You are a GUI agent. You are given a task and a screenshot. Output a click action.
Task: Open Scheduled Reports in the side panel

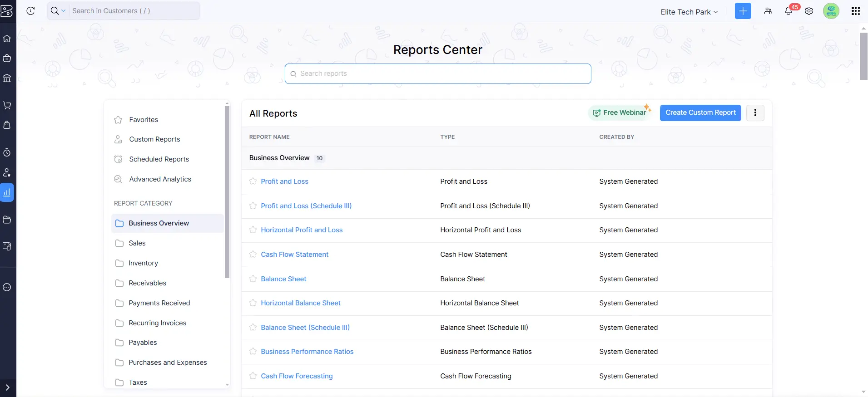[x=159, y=159]
